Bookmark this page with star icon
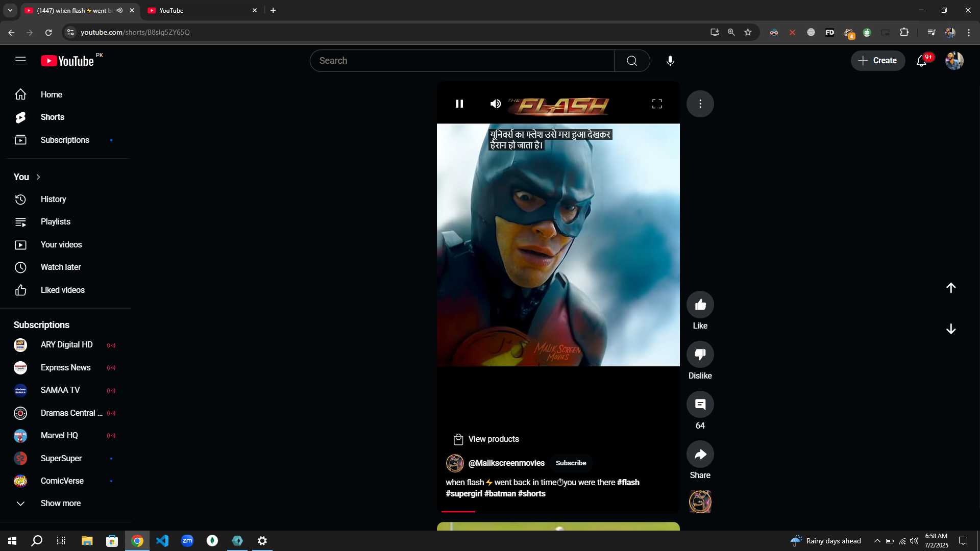This screenshot has width=980, height=551. point(748,32)
